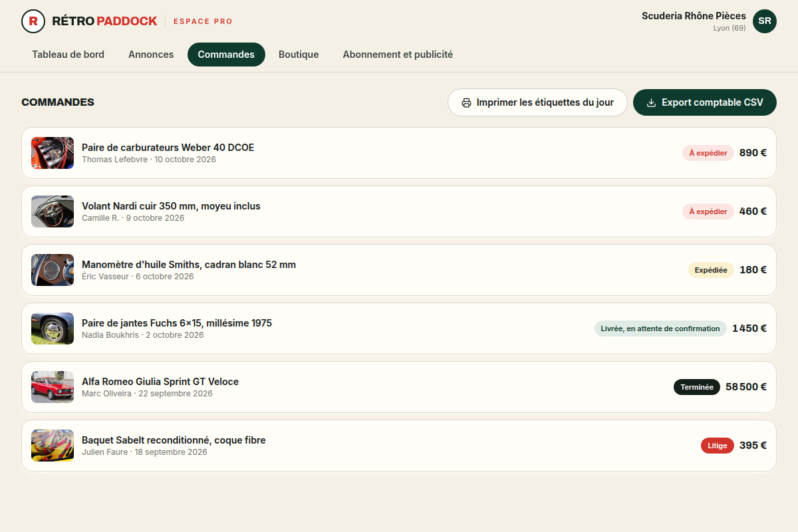The image size is (798, 532).
Task: Switch to the Boutique tab
Action: (x=299, y=55)
